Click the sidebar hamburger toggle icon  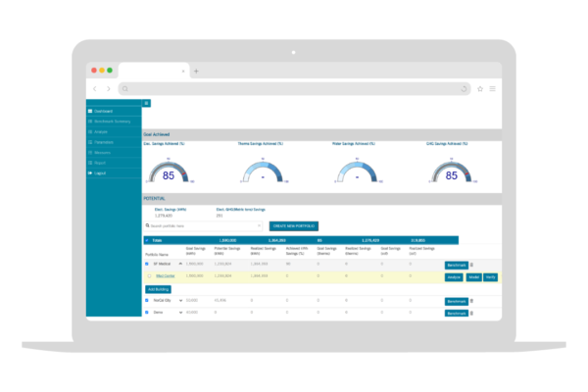147,102
